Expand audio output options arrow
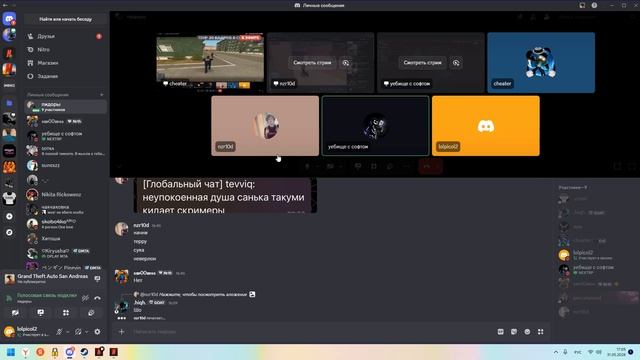Viewport: 640px width, 360px height. coord(87,332)
